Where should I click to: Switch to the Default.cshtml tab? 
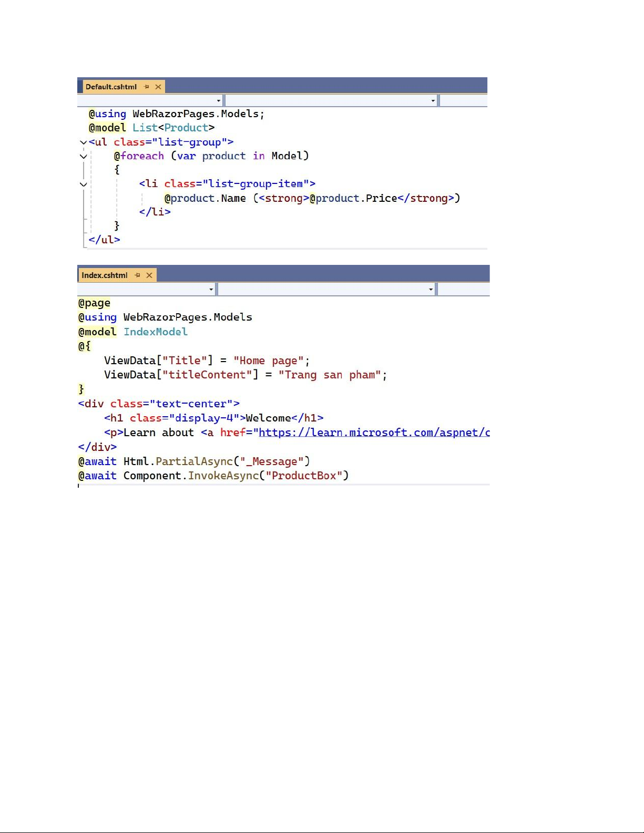[x=111, y=87]
